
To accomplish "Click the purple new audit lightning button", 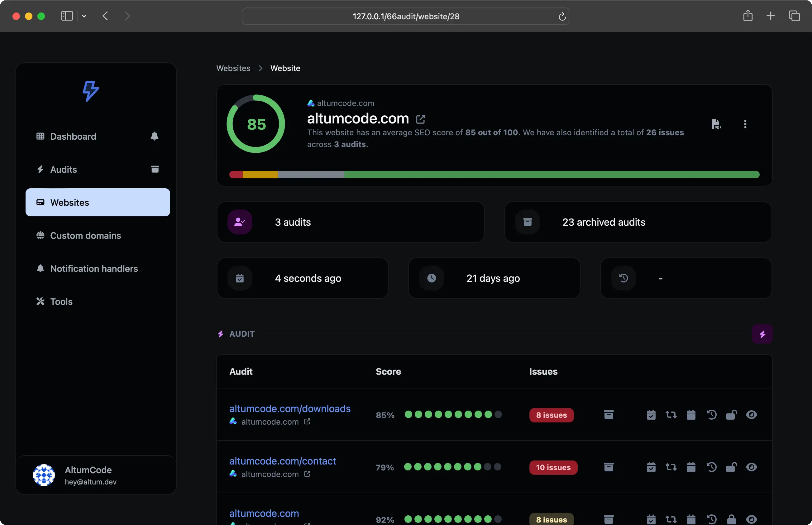I will (762, 334).
